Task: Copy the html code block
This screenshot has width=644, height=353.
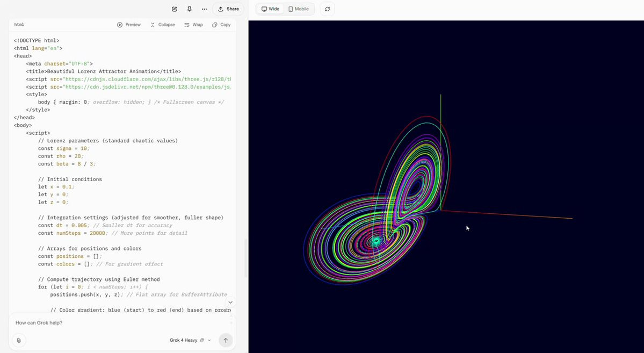Action: point(221,25)
